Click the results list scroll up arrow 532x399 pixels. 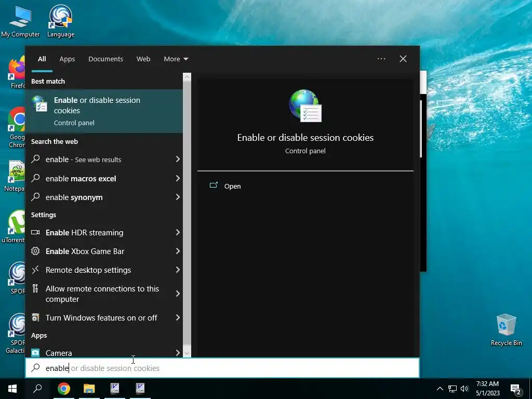(x=187, y=77)
